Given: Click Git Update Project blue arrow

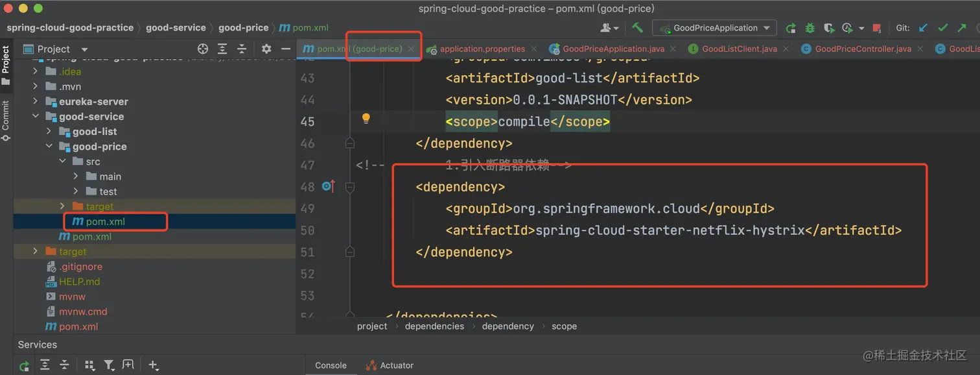Looking at the screenshot, I should (924, 28).
